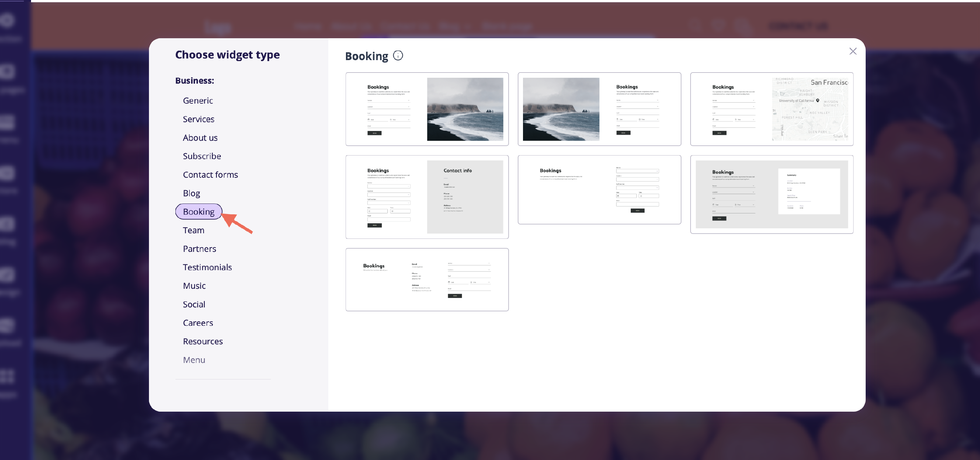980x460 pixels.
Task: Pick booking template with photo on right
Action: 427,109
